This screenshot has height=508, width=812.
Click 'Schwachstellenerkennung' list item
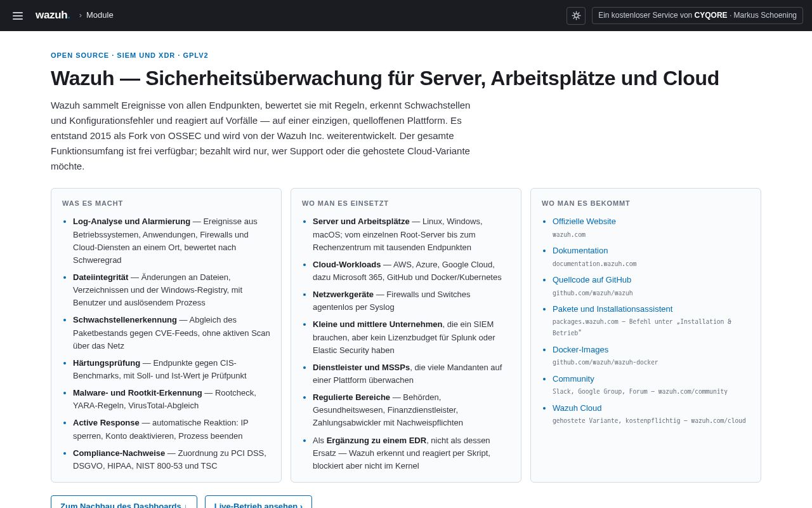coord(171,333)
